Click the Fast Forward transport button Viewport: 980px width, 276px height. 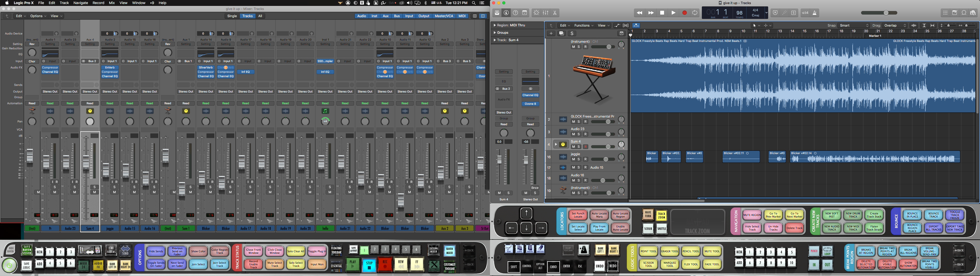coord(651,13)
